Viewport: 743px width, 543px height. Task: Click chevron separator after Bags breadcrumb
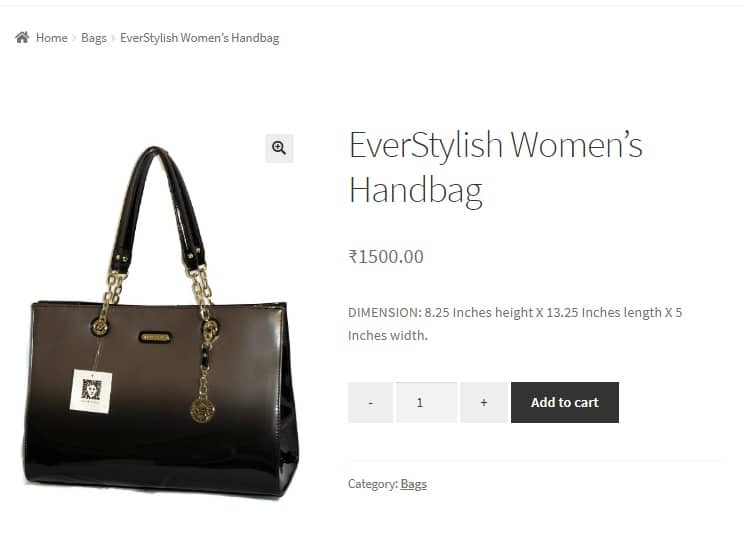coord(113,38)
